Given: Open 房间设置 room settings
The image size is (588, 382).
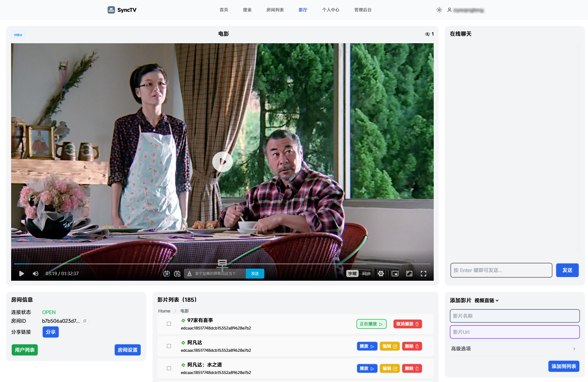Looking at the screenshot, I should (128, 350).
